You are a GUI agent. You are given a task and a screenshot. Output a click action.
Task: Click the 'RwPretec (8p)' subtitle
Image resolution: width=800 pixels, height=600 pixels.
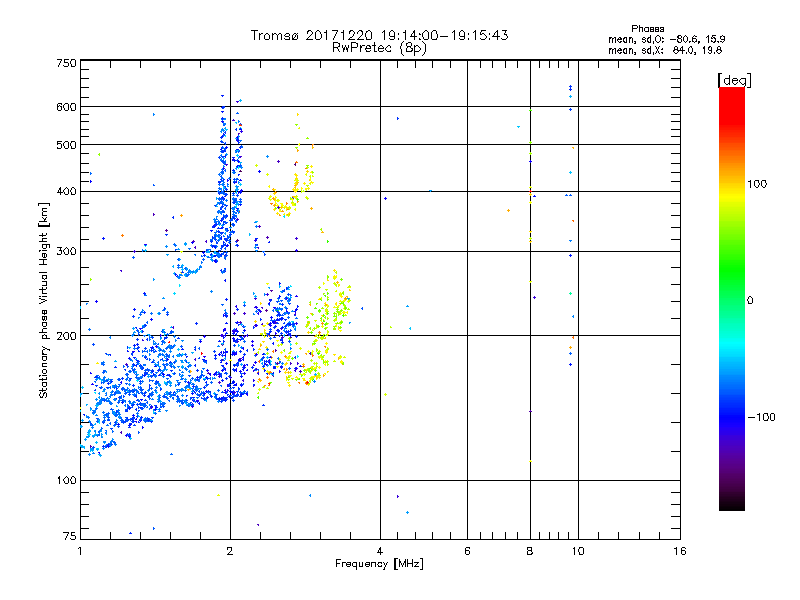379,48
